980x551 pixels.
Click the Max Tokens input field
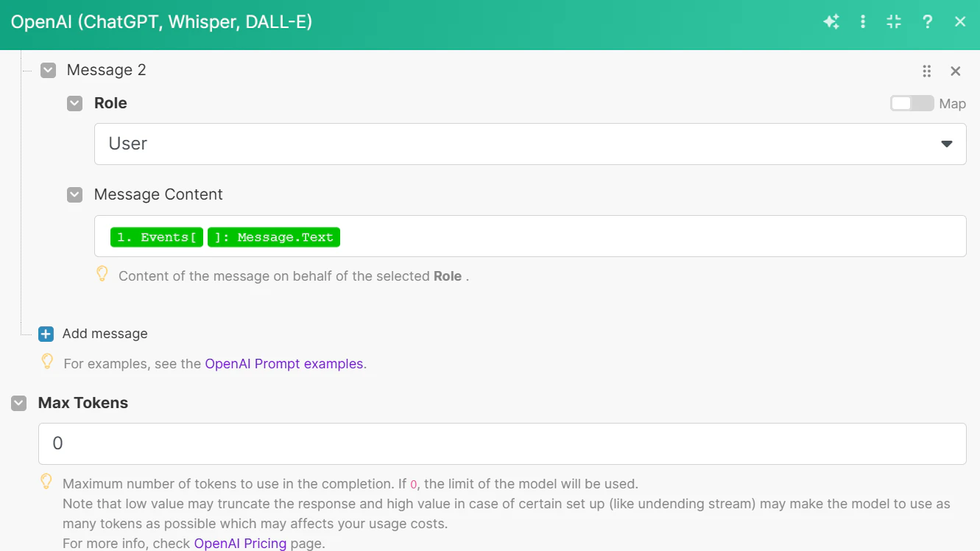point(502,443)
